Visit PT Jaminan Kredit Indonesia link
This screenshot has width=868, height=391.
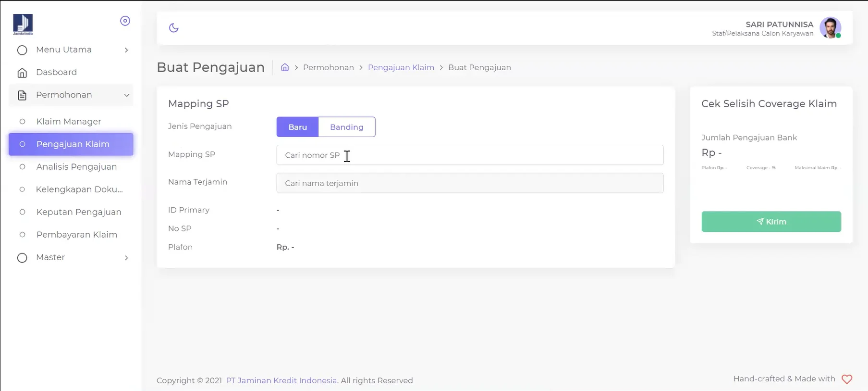281,380
